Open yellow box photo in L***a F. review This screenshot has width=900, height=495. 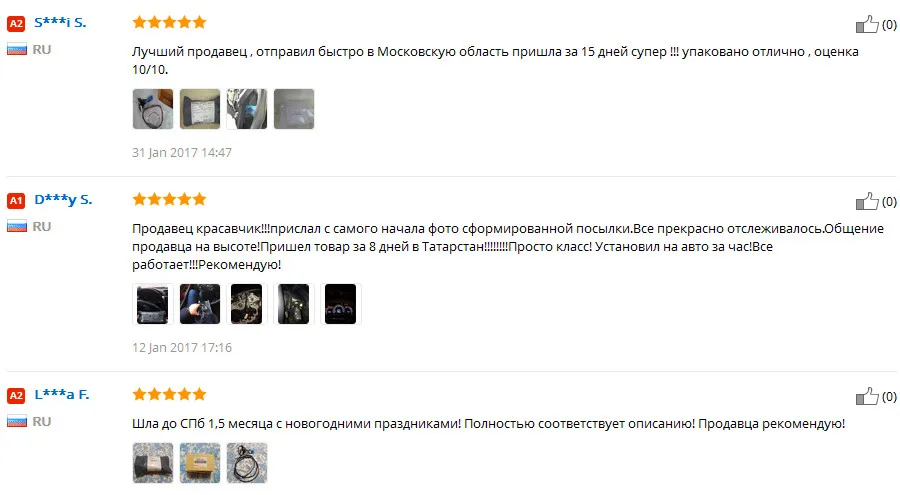click(200, 462)
